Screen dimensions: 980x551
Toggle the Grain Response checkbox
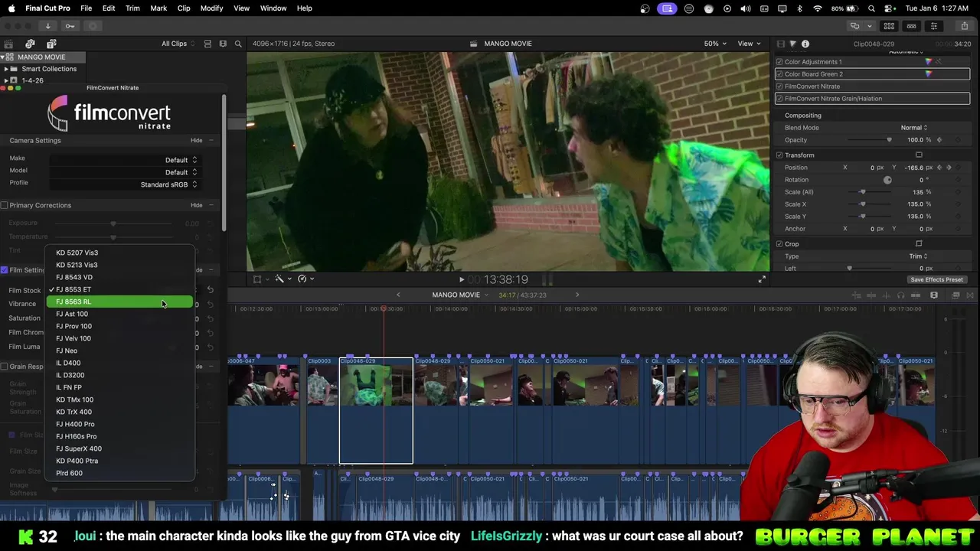(x=5, y=367)
